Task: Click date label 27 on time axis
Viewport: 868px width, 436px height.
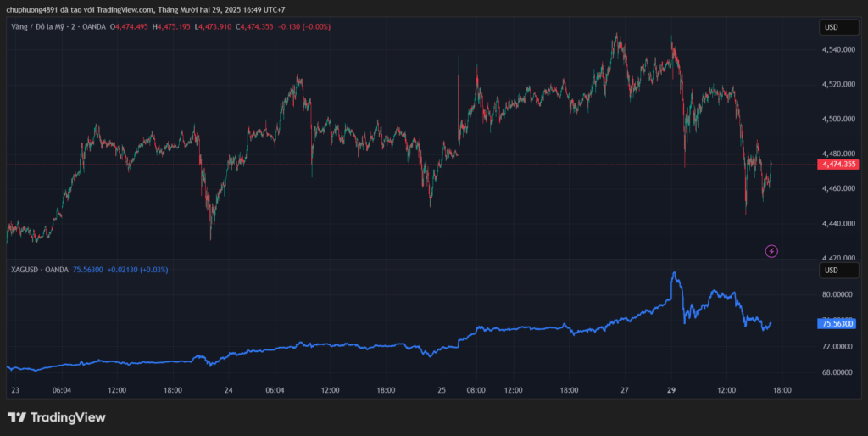Action: pos(625,390)
